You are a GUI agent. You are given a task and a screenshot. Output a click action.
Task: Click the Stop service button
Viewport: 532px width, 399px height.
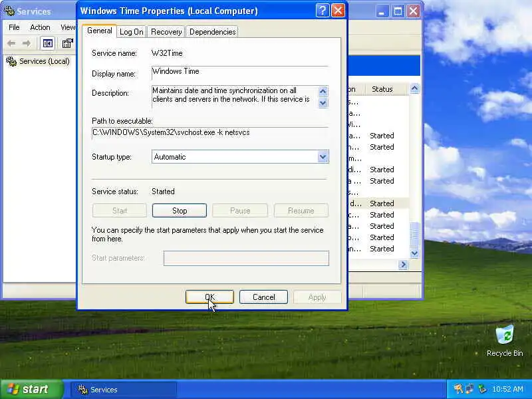[x=180, y=211]
